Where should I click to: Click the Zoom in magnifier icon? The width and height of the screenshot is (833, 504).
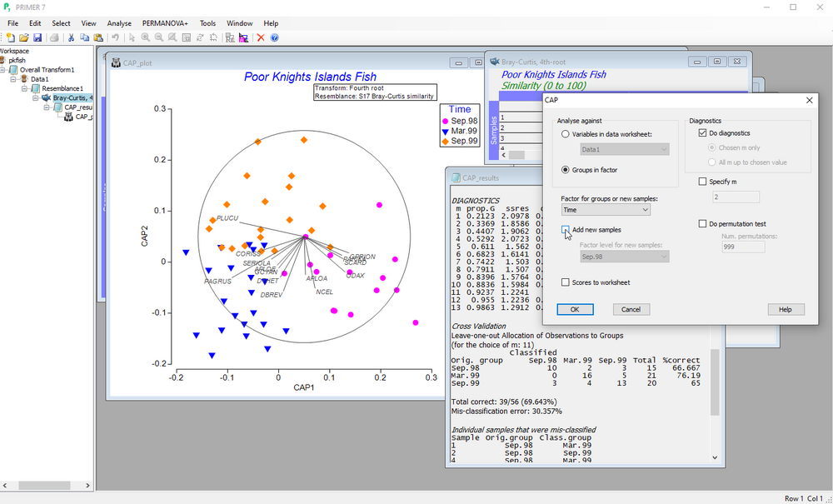point(145,37)
